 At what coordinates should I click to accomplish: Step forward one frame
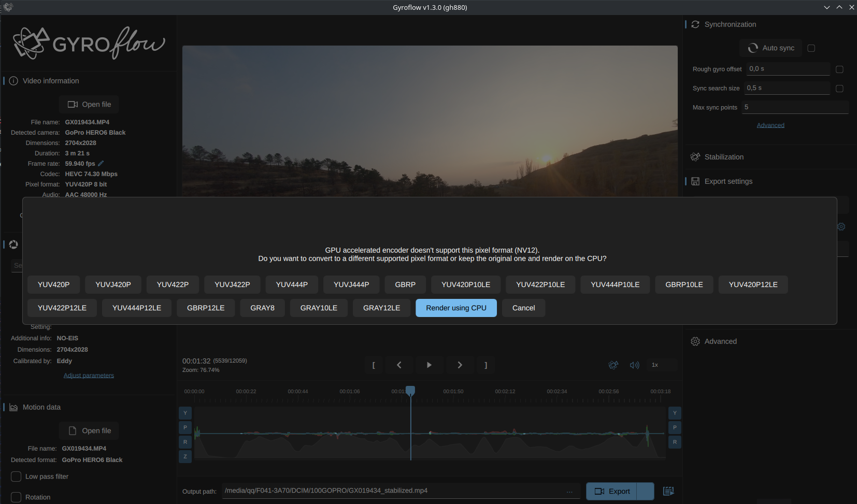460,365
